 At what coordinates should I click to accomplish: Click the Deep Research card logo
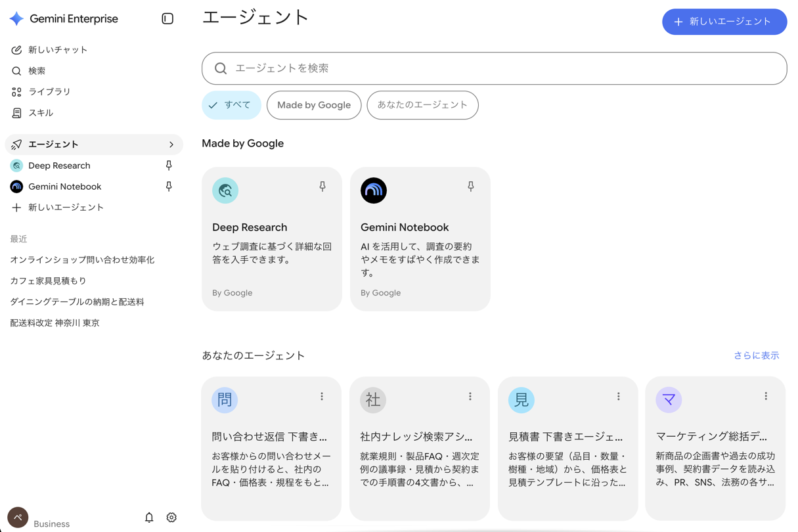coord(225,190)
